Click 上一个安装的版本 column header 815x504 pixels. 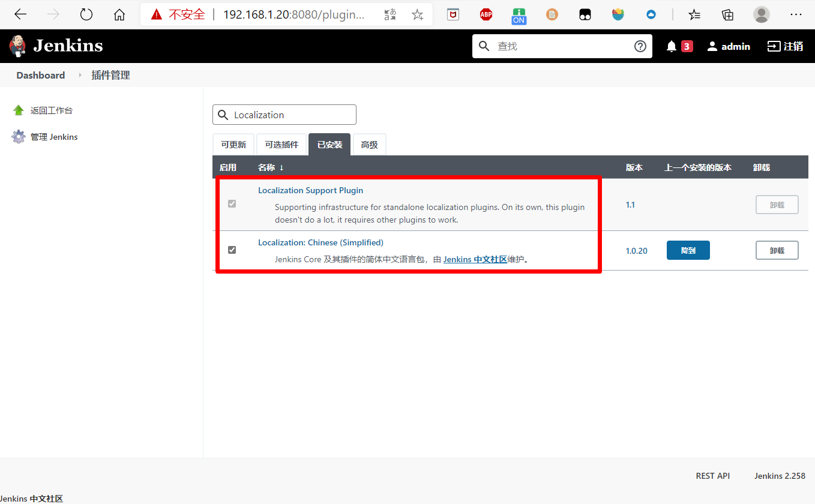pyautogui.click(x=698, y=167)
